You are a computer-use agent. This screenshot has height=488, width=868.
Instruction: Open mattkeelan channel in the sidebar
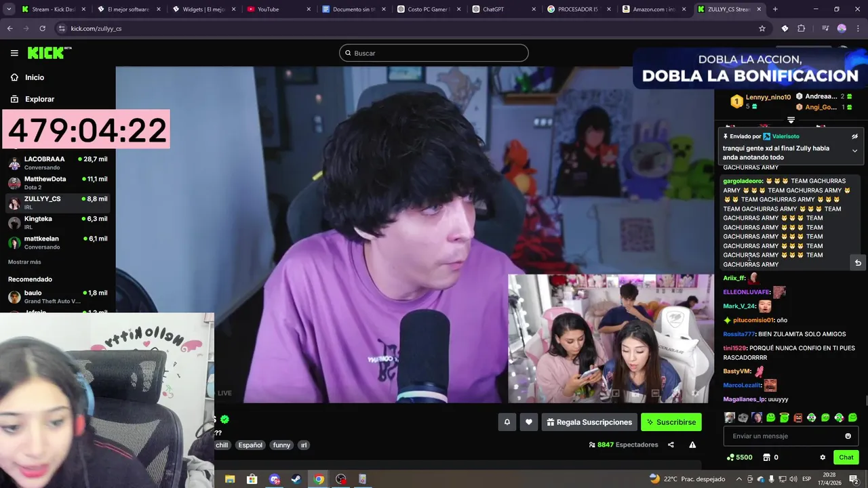click(x=58, y=242)
